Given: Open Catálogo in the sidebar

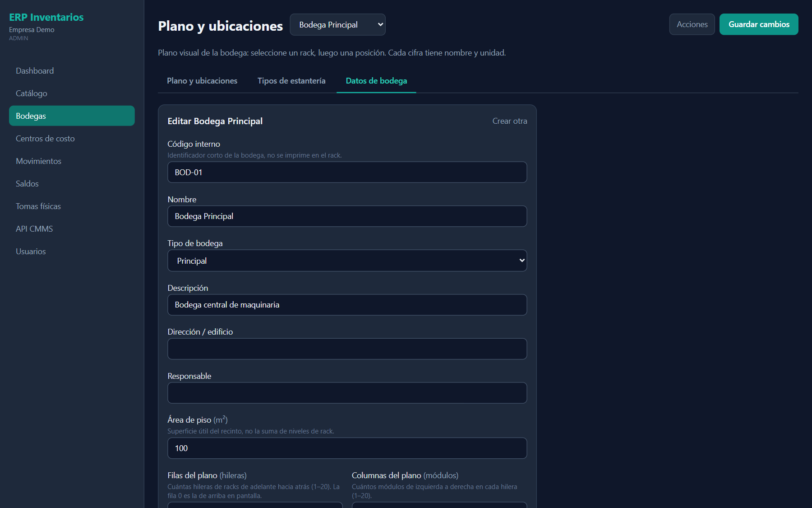Looking at the screenshot, I should 72,93.
